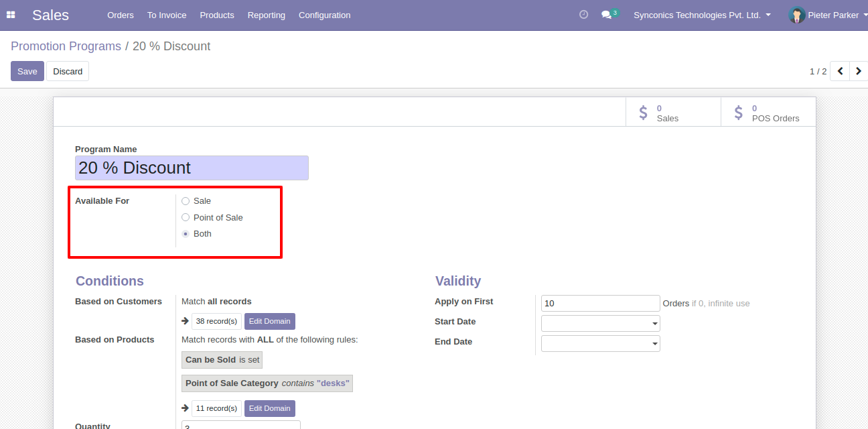The width and height of the screenshot is (868, 429).
Task: Click the Apply on First orders field
Action: coord(600,303)
